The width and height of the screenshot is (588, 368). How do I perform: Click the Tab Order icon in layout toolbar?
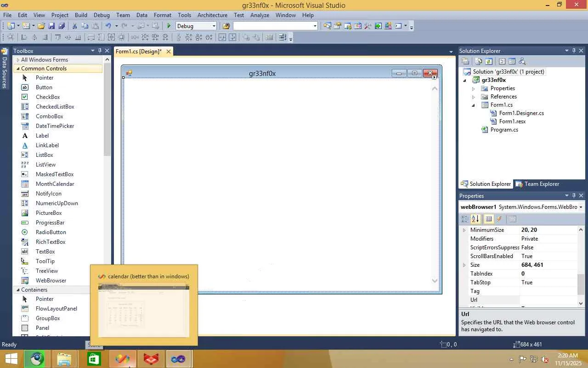283,38
